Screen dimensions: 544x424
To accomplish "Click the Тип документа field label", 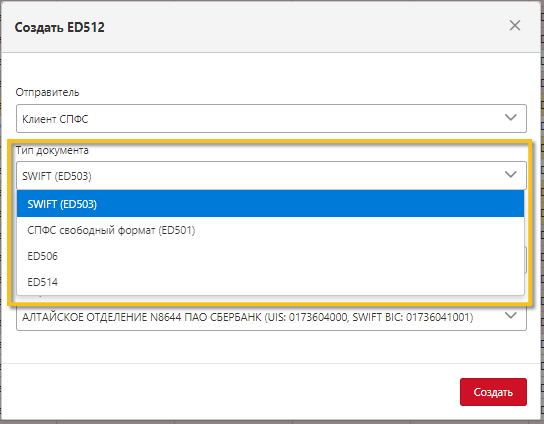I will point(52,150).
